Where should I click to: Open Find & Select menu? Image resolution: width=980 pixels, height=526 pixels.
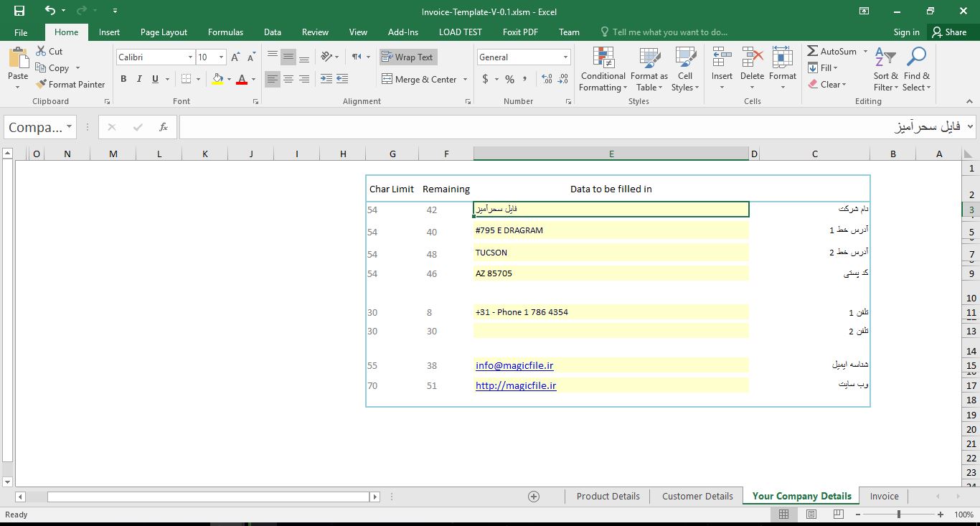(x=916, y=70)
